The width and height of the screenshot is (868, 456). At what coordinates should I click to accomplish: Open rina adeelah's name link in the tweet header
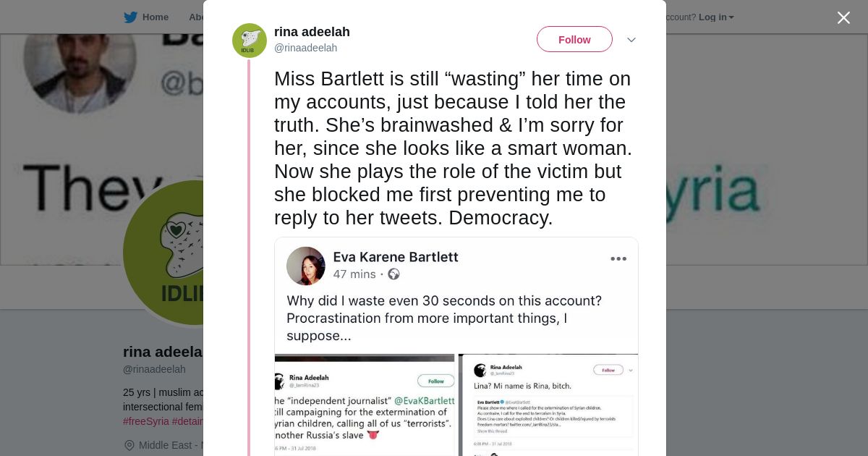(312, 32)
